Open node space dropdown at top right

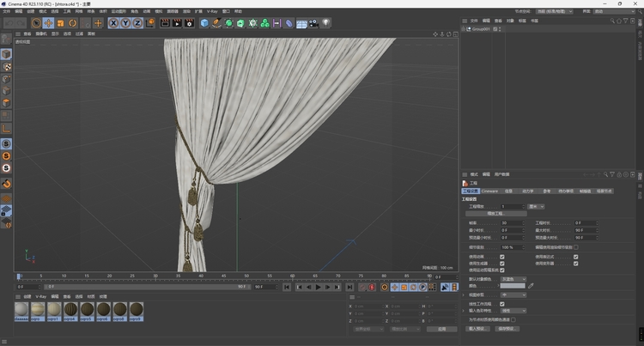[555, 11]
